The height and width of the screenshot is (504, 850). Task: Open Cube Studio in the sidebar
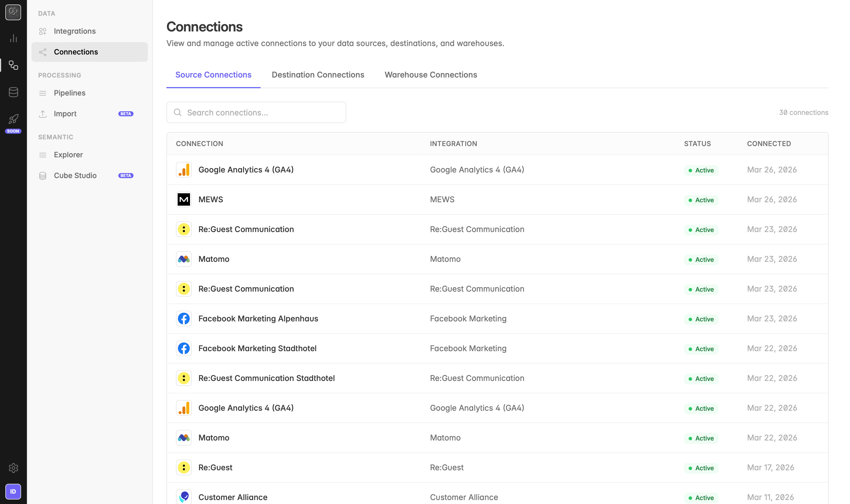click(90, 176)
